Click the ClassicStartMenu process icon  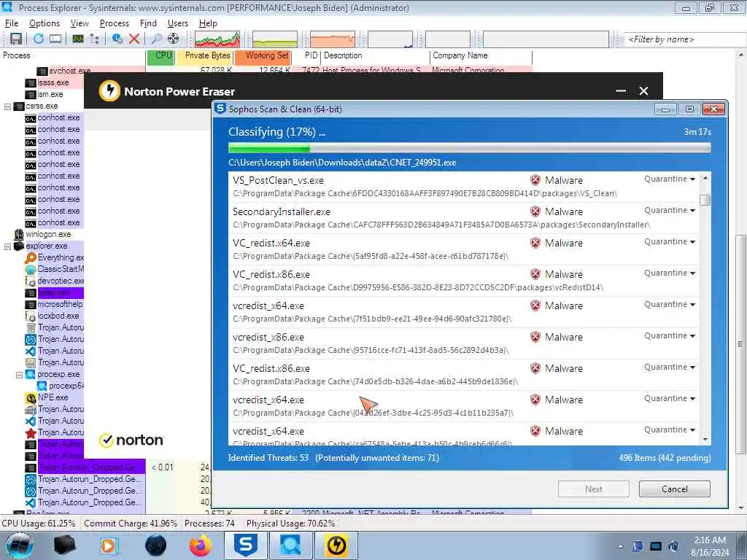coord(31,270)
